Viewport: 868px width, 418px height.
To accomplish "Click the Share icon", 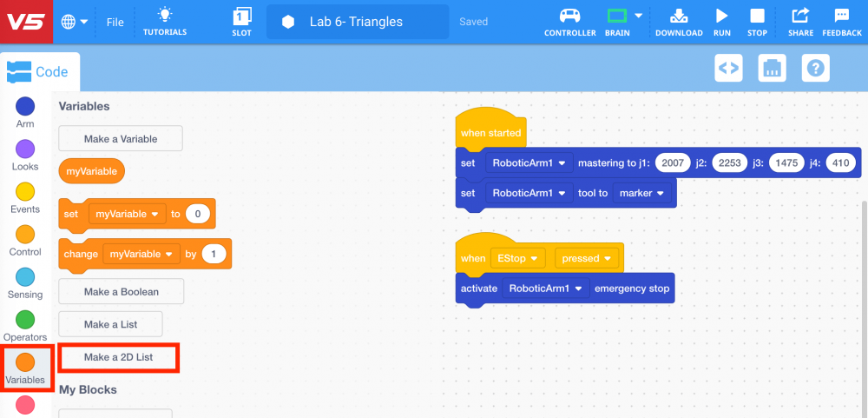I will click(x=800, y=16).
